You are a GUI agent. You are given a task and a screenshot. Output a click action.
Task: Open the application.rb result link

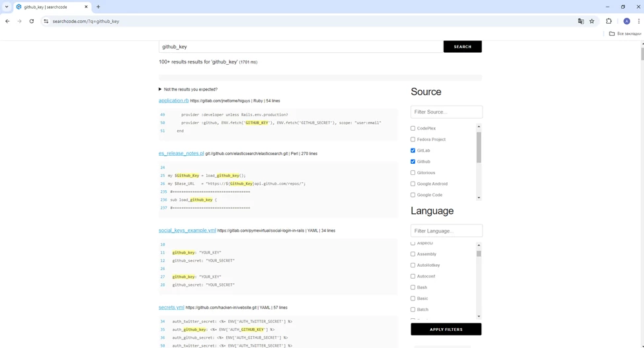173,100
